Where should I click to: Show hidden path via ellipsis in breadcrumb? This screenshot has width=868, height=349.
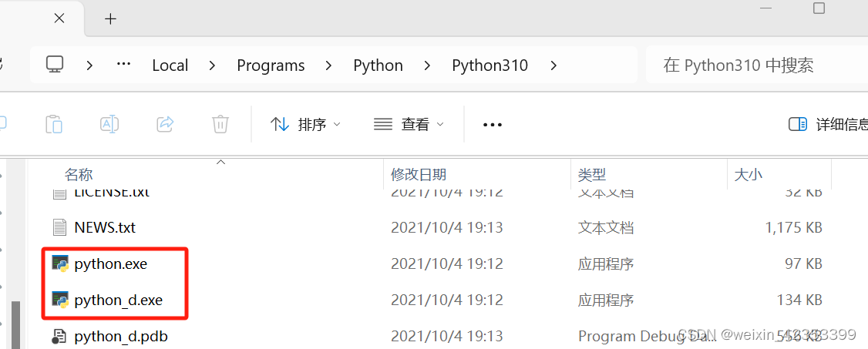tap(123, 64)
